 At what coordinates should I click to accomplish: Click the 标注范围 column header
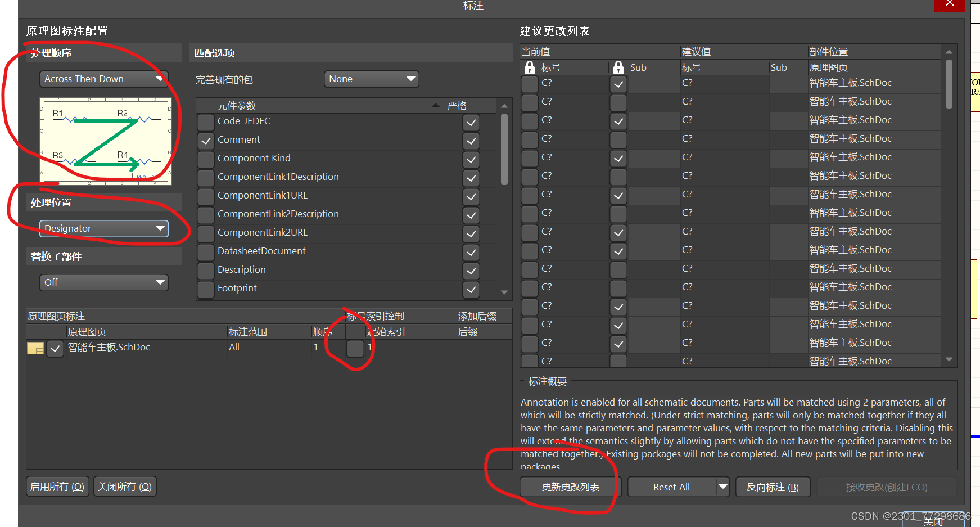point(269,332)
